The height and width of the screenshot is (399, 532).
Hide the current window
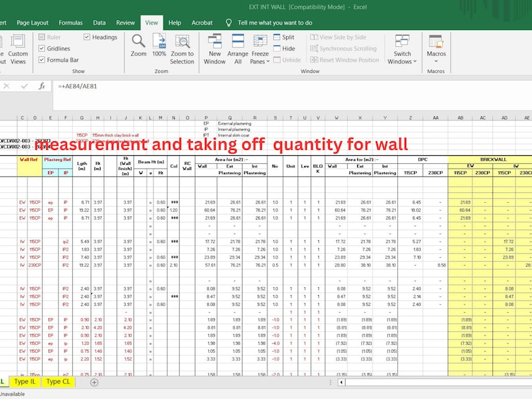click(284, 48)
